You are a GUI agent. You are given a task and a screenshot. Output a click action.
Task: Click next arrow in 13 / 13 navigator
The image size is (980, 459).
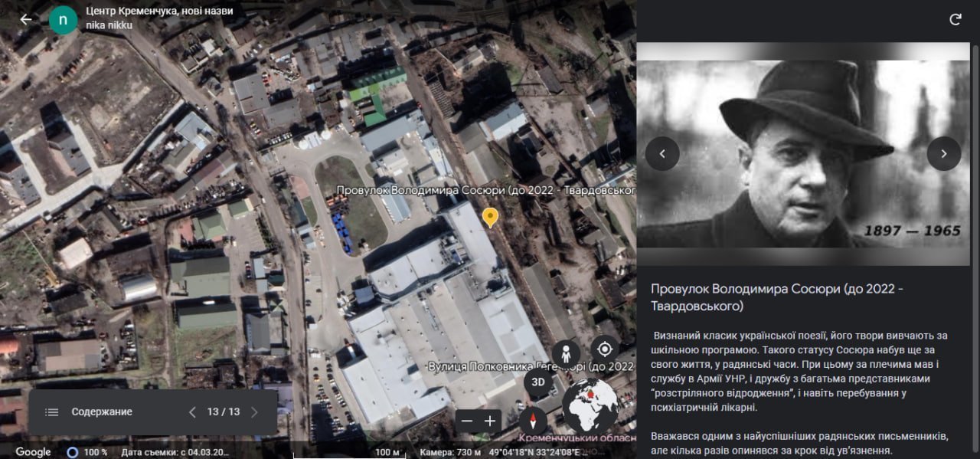click(254, 412)
